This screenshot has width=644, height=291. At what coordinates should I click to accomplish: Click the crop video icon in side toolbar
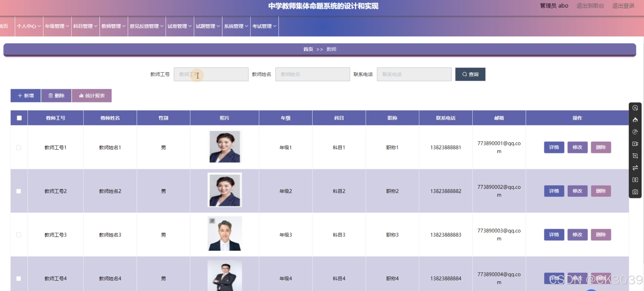click(635, 156)
